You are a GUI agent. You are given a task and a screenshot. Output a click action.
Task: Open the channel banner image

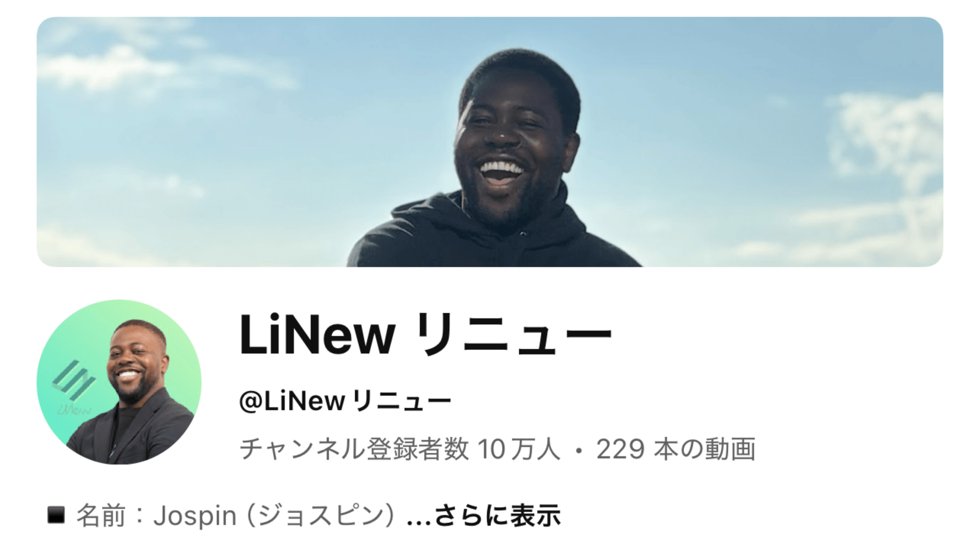tap(490, 142)
